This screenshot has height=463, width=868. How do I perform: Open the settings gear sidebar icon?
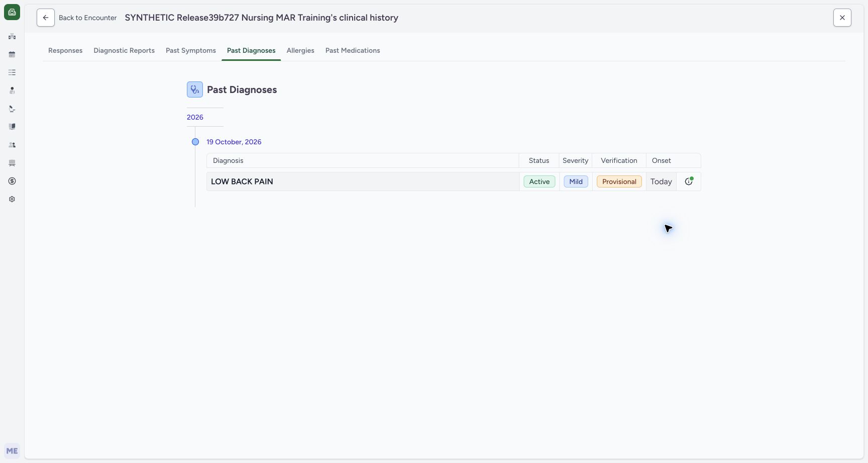(x=12, y=199)
